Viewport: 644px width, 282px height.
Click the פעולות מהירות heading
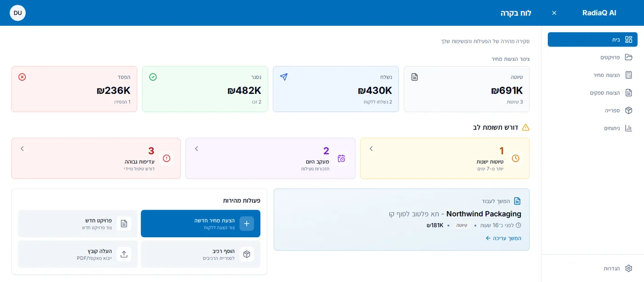point(241,200)
